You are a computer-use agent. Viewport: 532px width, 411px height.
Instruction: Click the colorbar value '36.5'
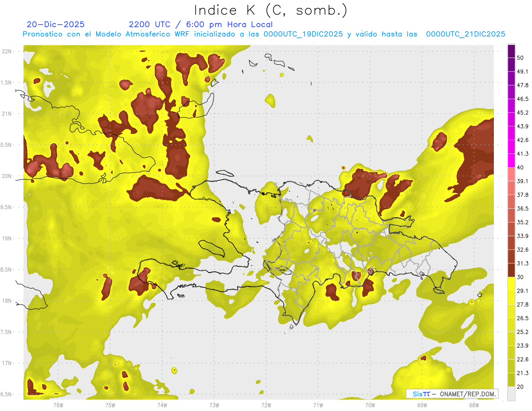(x=523, y=208)
